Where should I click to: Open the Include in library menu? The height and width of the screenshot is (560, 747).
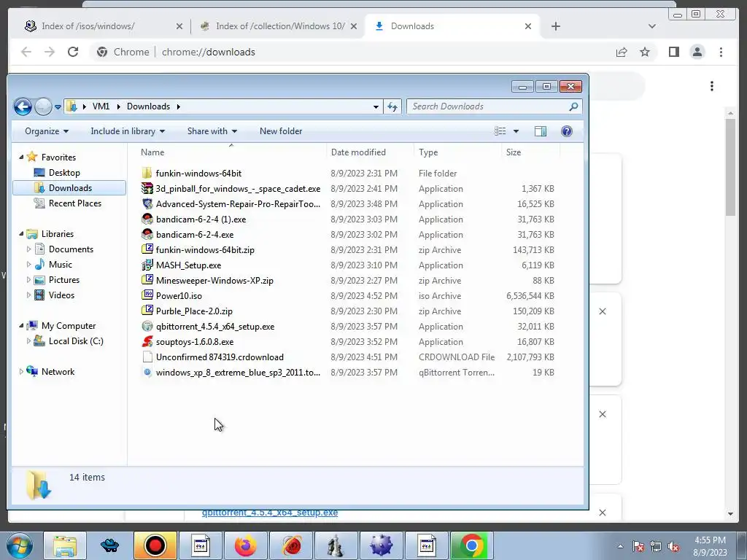tap(128, 131)
